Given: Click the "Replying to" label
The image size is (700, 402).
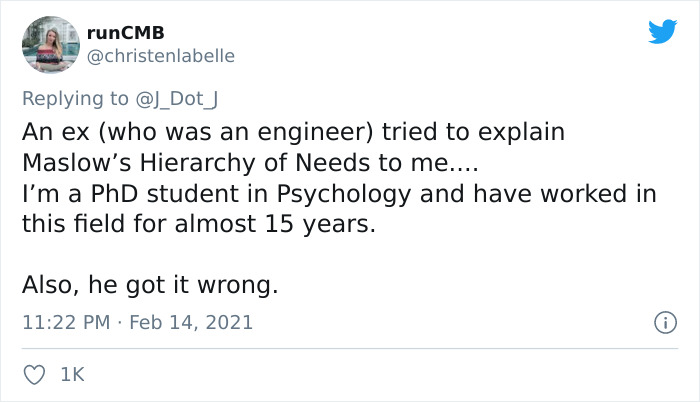Looking at the screenshot, I should tap(75, 98).
